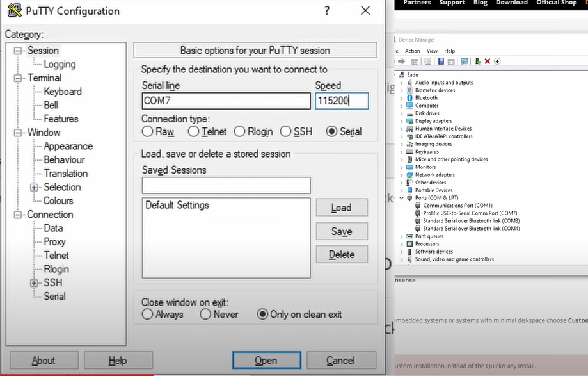Viewport: 588px width, 376px height.
Task: Open Blog link in browser navigation bar
Action: 480,3
